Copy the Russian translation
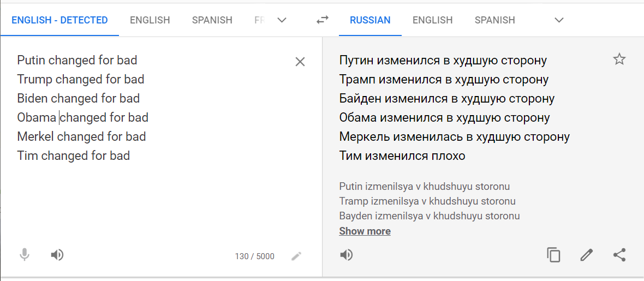 pos(553,255)
